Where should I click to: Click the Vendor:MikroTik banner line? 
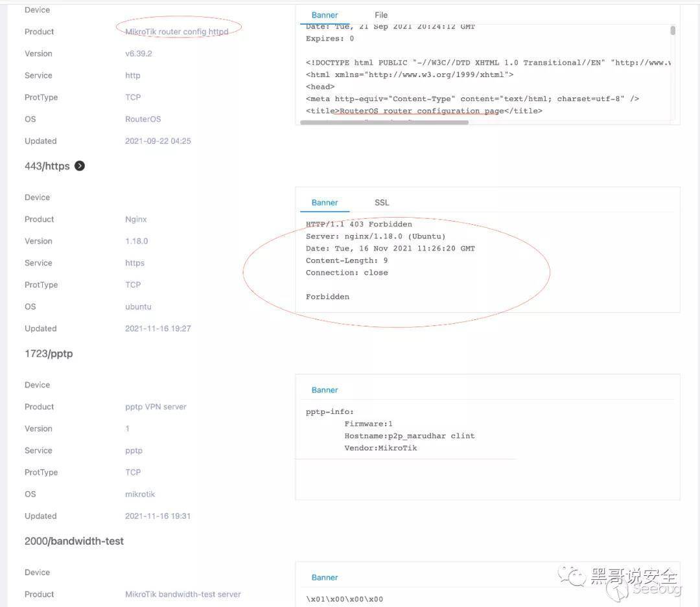click(x=380, y=448)
